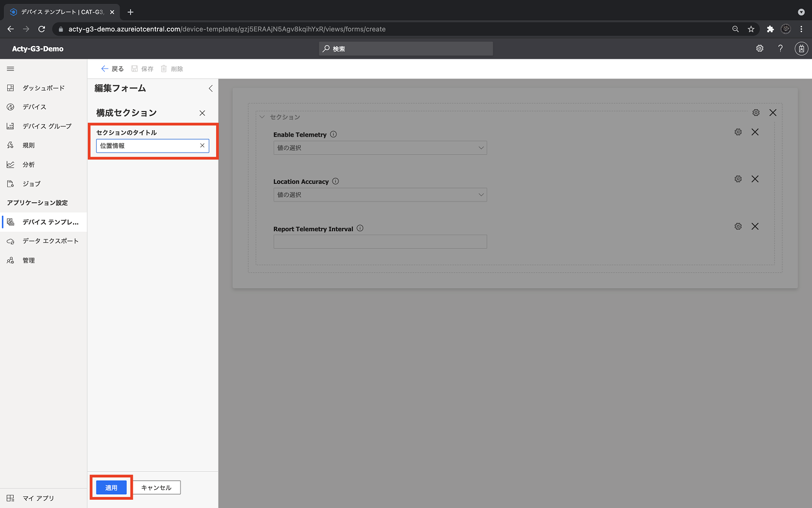Open application settings gear in header
This screenshot has height=508, width=812.
760,48
